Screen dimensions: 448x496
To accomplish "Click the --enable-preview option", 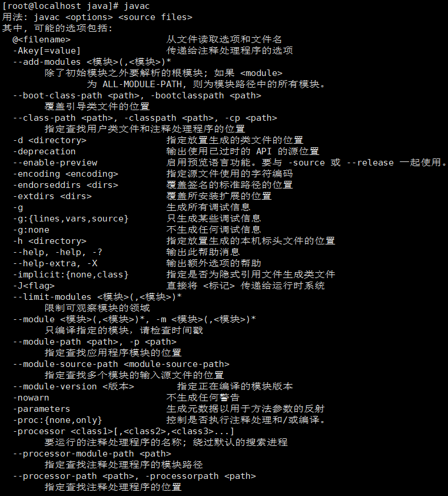I will 55,163.
